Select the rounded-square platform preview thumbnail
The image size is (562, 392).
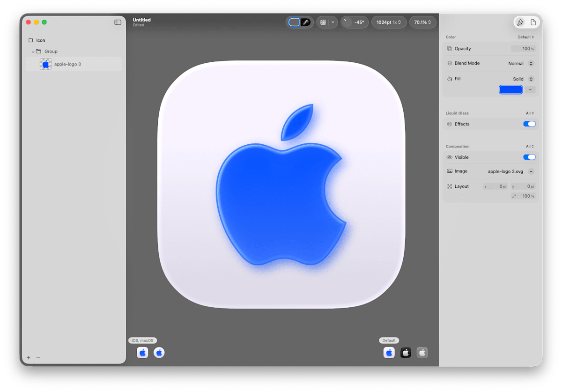142,353
